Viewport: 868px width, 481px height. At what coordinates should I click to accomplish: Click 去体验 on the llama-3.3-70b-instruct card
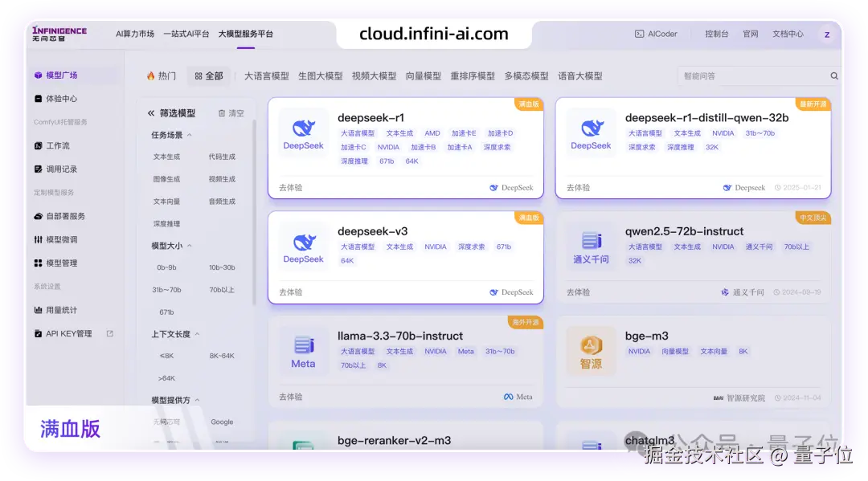pyautogui.click(x=291, y=397)
